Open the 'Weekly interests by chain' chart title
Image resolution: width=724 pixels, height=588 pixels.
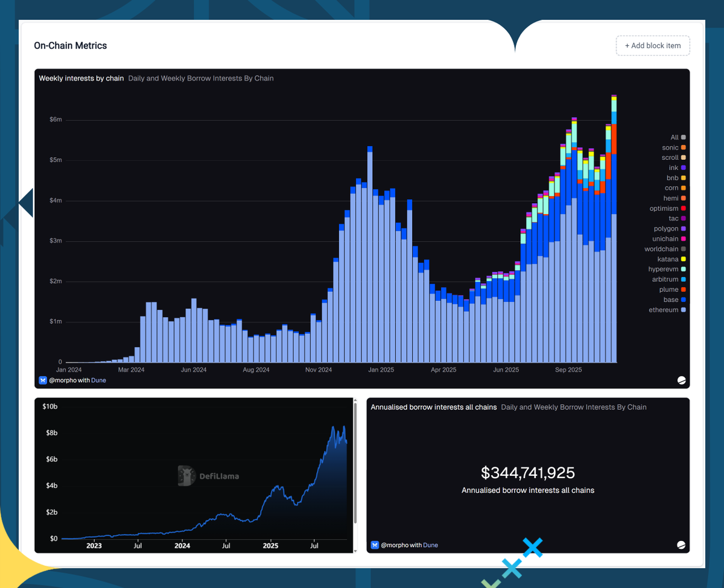click(81, 78)
